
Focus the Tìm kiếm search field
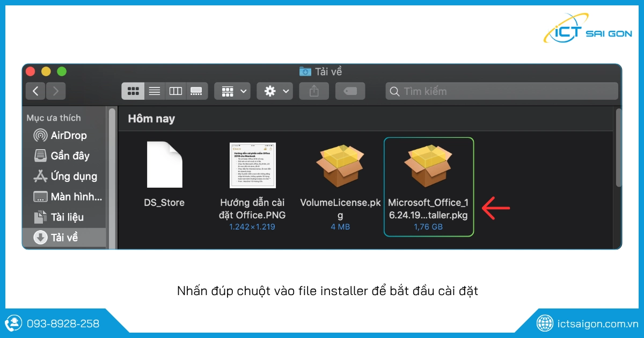pyautogui.click(x=502, y=91)
